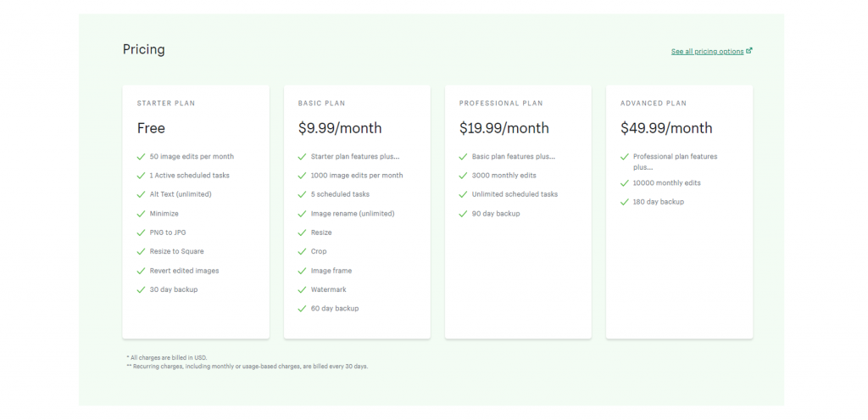Image resolution: width=868 pixels, height=420 pixels.
Task: Select the $9.99/month Basic plan price
Action: click(x=340, y=129)
